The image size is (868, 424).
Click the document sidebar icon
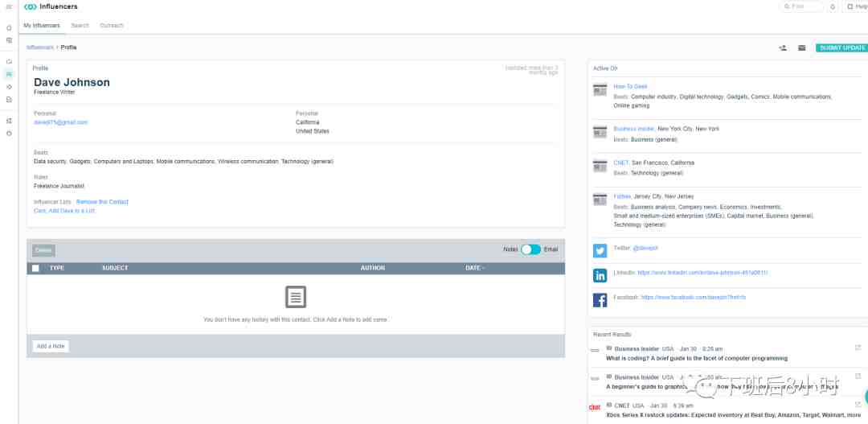[9, 100]
